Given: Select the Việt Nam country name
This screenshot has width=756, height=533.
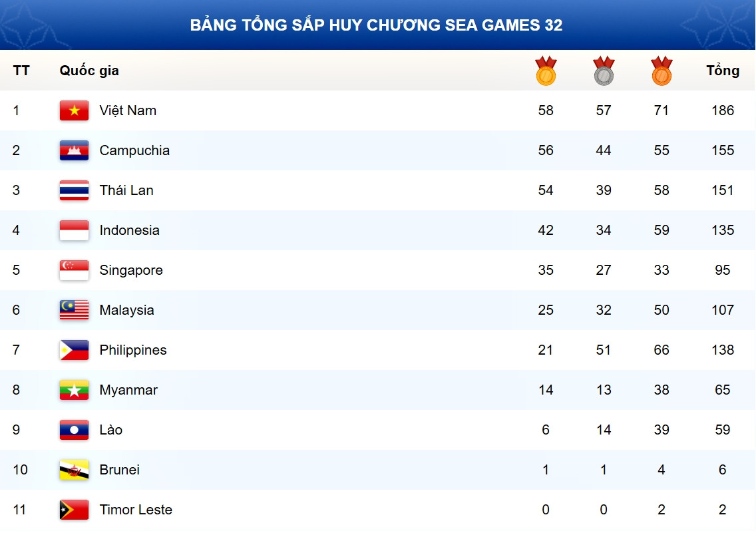Looking at the screenshot, I should coord(128,110).
